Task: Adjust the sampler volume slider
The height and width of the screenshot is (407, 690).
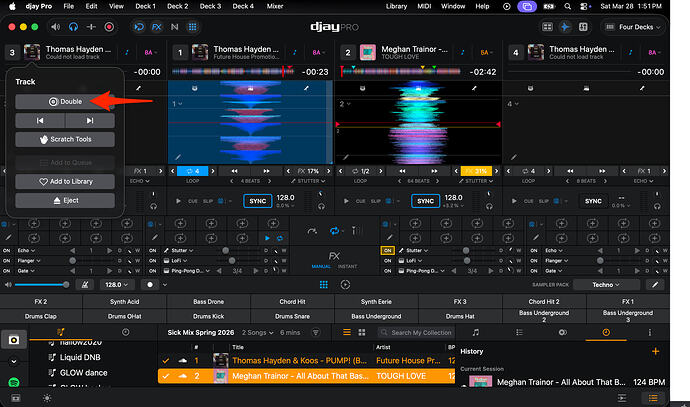Action: click(x=40, y=285)
